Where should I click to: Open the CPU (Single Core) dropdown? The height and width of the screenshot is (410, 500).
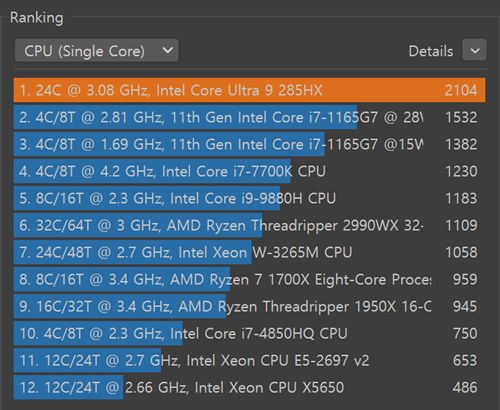click(96, 51)
